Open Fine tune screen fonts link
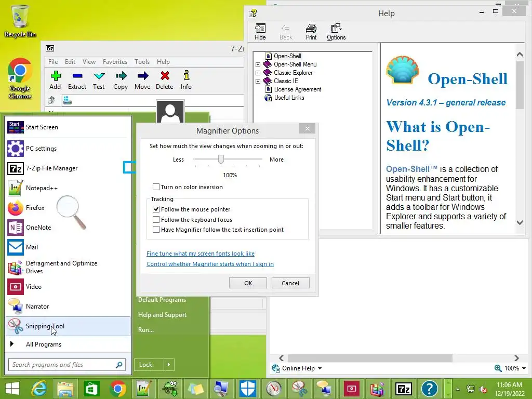 201,254
